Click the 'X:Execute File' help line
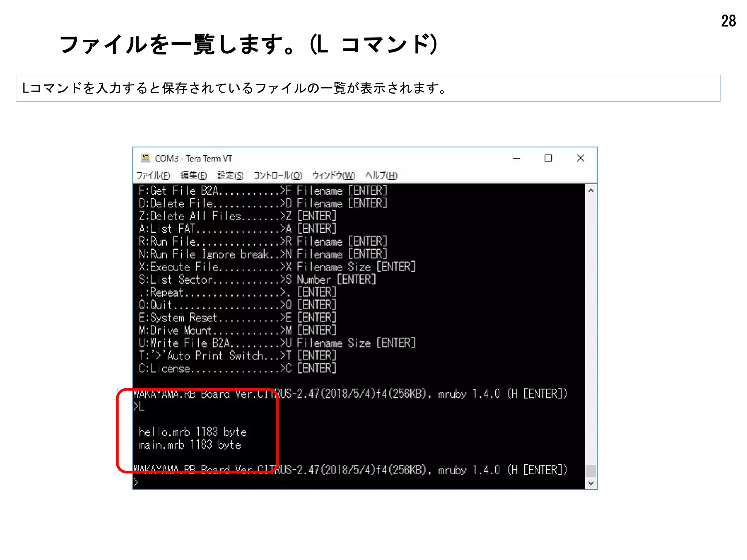 pos(277,267)
